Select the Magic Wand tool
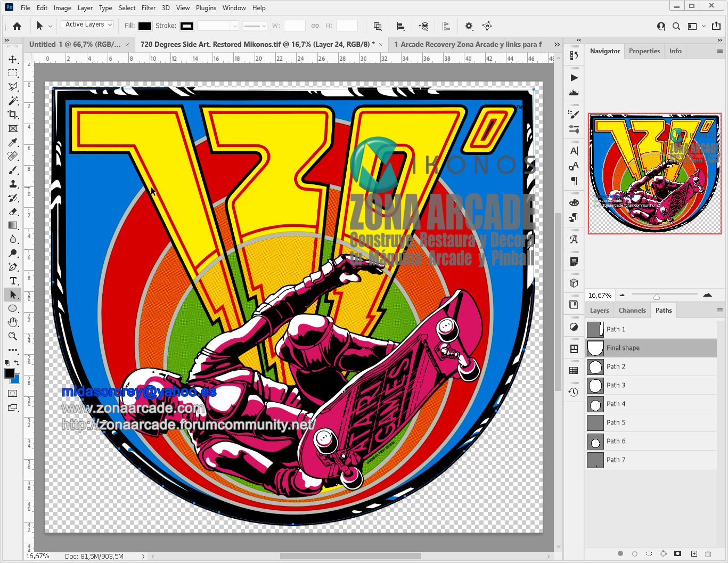The width and height of the screenshot is (728, 563). point(13,101)
